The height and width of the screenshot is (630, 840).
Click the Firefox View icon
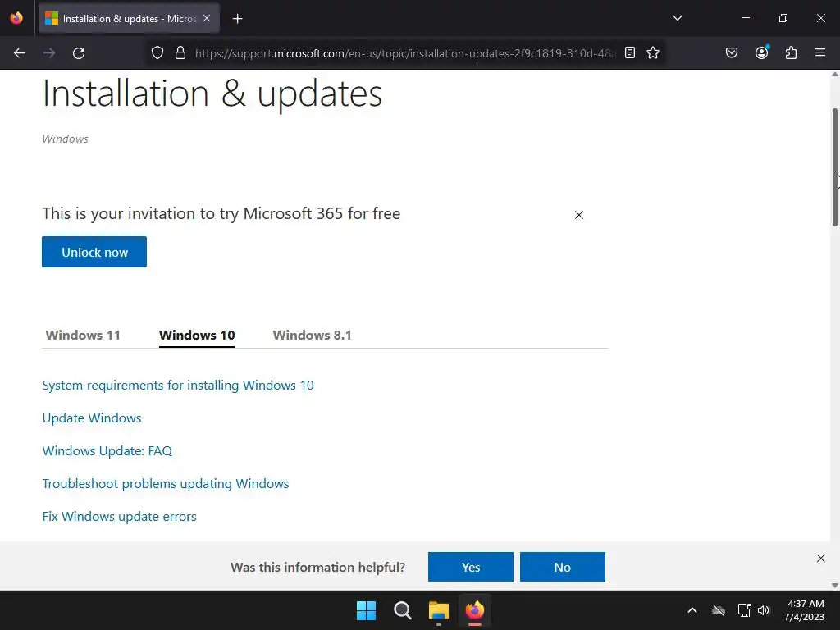click(16, 18)
